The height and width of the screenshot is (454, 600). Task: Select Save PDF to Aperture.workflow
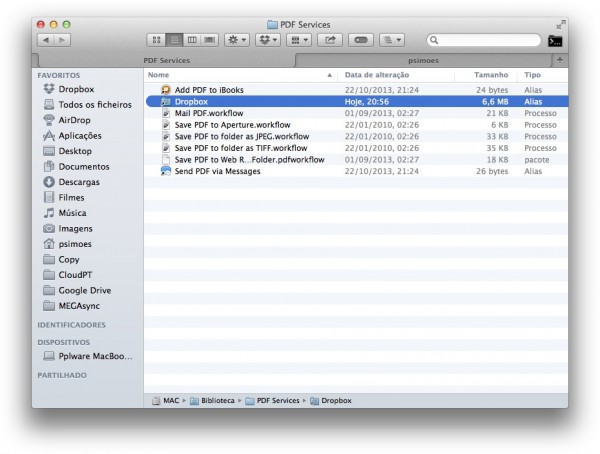356,125
